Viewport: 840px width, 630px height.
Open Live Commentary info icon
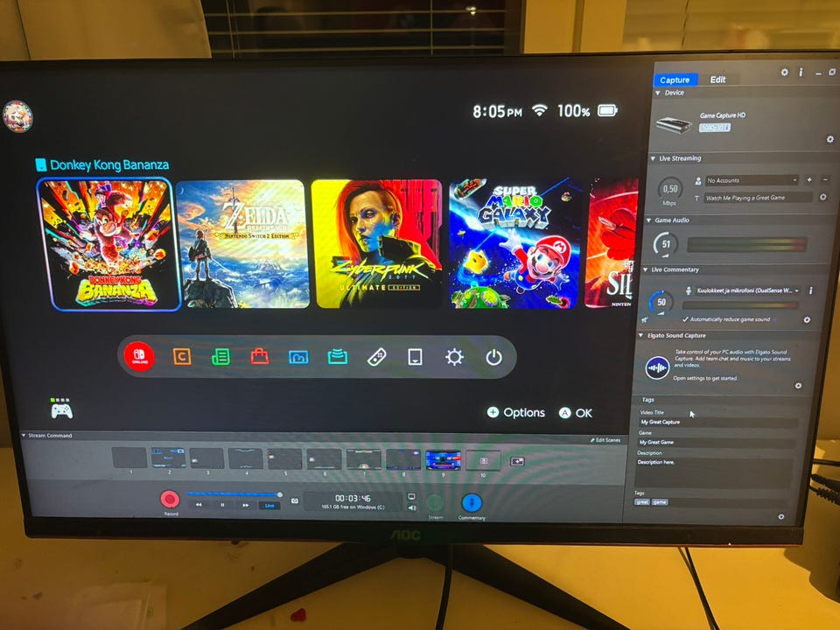810,290
